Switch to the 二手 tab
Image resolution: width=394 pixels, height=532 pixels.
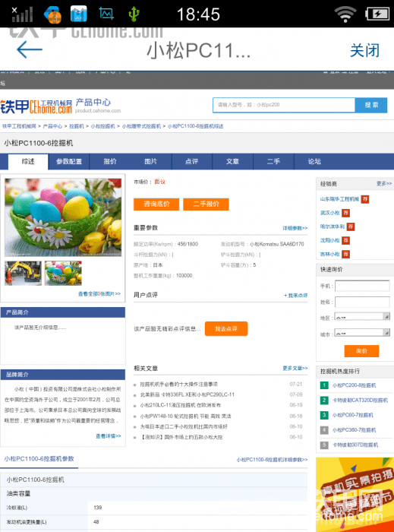[273, 161]
